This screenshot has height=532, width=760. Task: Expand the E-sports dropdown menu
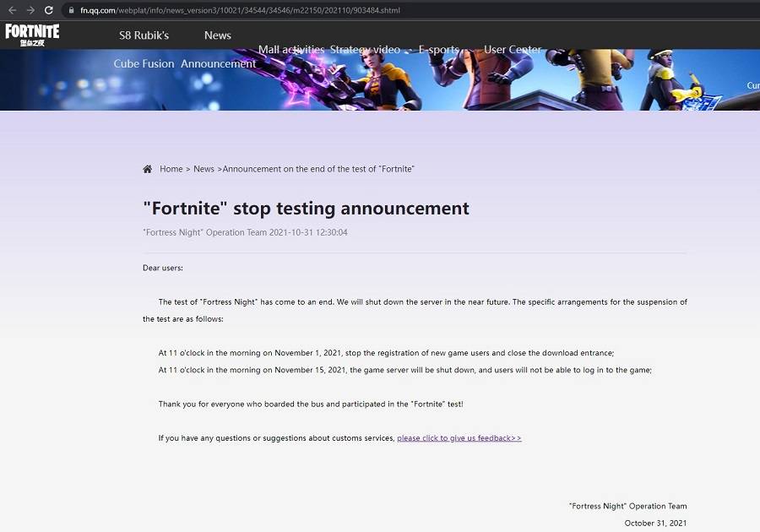coord(440,49)
